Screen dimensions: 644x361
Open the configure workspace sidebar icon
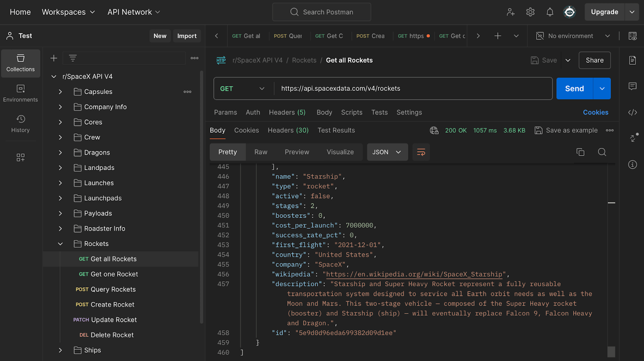coord(21,157)
